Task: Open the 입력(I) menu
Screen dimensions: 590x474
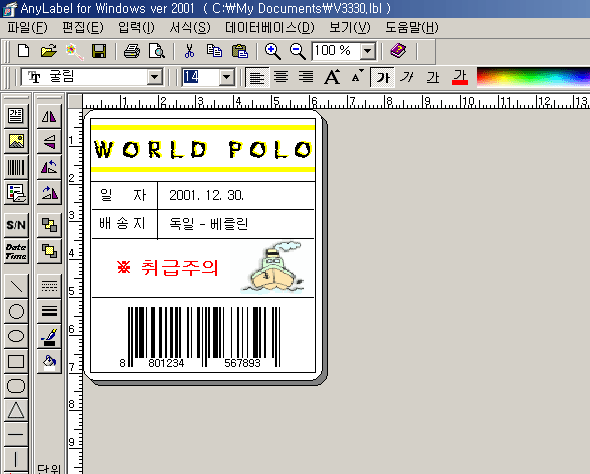Action: pyautogui.click(x=136, y=27)
